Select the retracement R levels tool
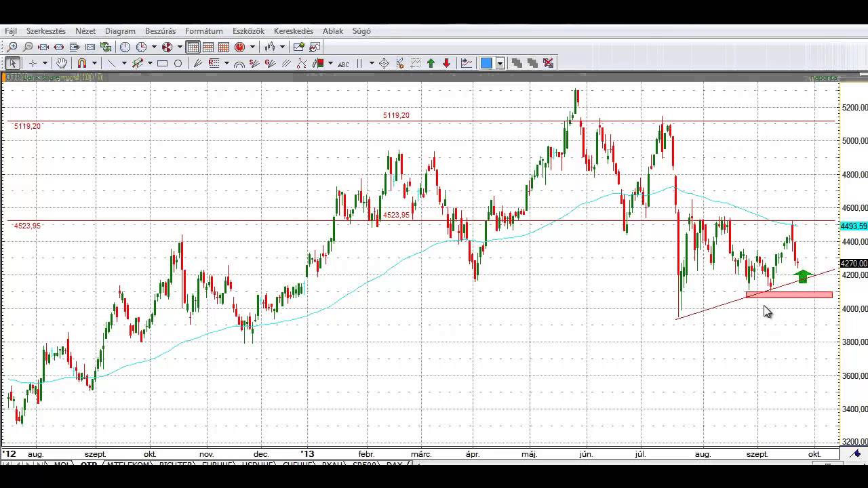Screen dimensions: 868x488 (214, 63)
